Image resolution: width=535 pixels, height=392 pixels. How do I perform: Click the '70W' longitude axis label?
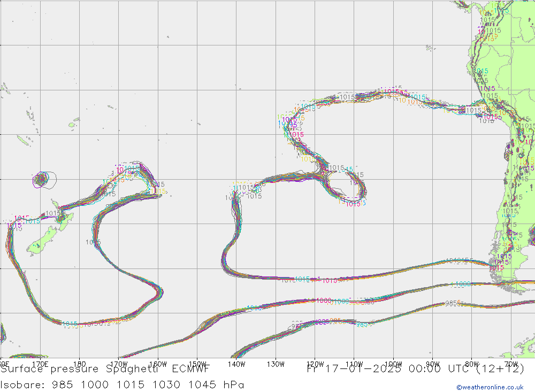pos(511,364)
